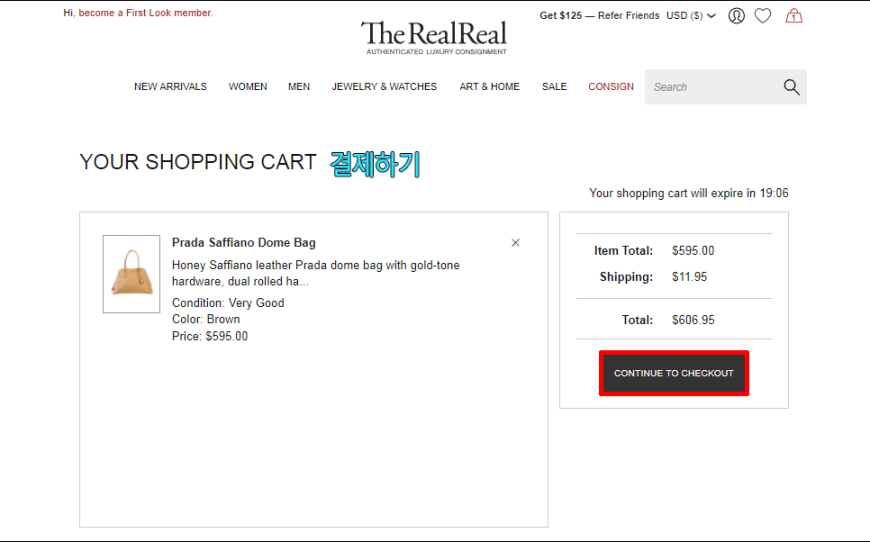Click the Prada Saffiano Dome Bag title
The image size is (870, 542).
tap(244, 242)
